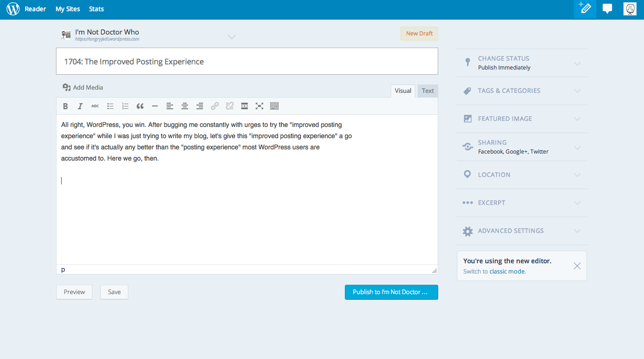Open notifications from the top bar

tap(607, 9)
